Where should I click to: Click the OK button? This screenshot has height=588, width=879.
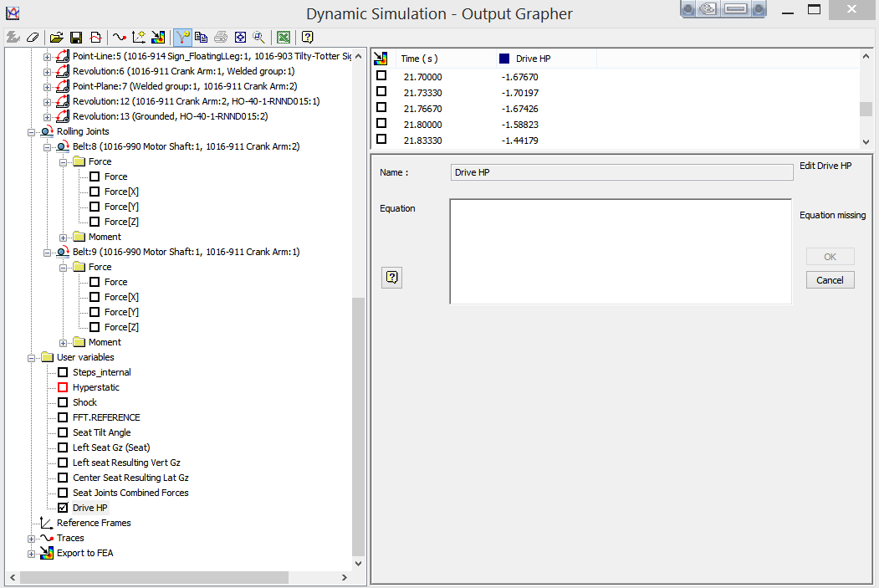830,257
